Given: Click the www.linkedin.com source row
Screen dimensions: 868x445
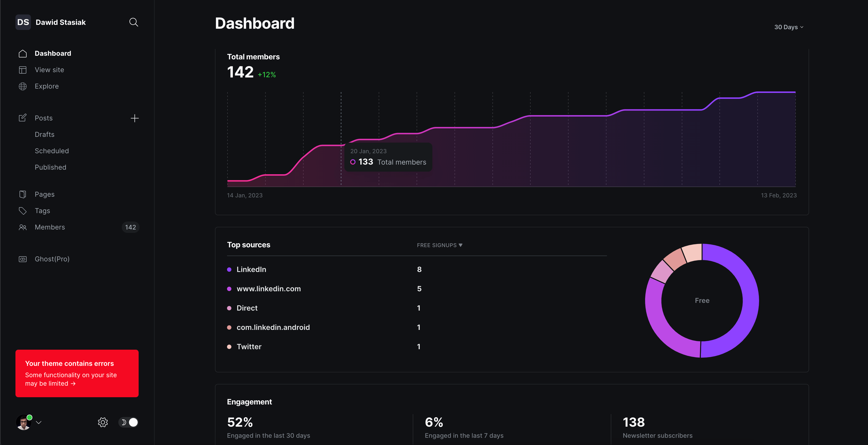Looking at the screenshot, I should [x=417, y=289].
